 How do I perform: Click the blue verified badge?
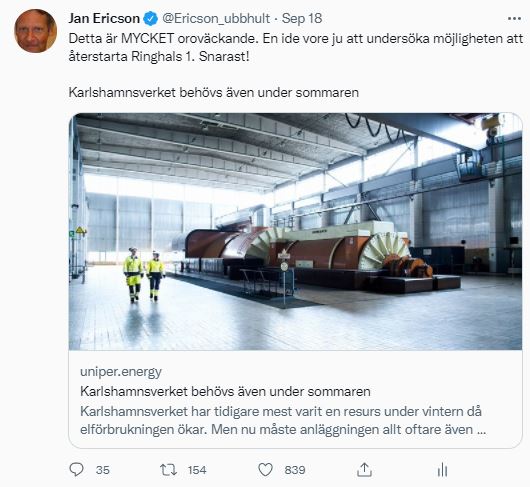[x=151, y=19]
